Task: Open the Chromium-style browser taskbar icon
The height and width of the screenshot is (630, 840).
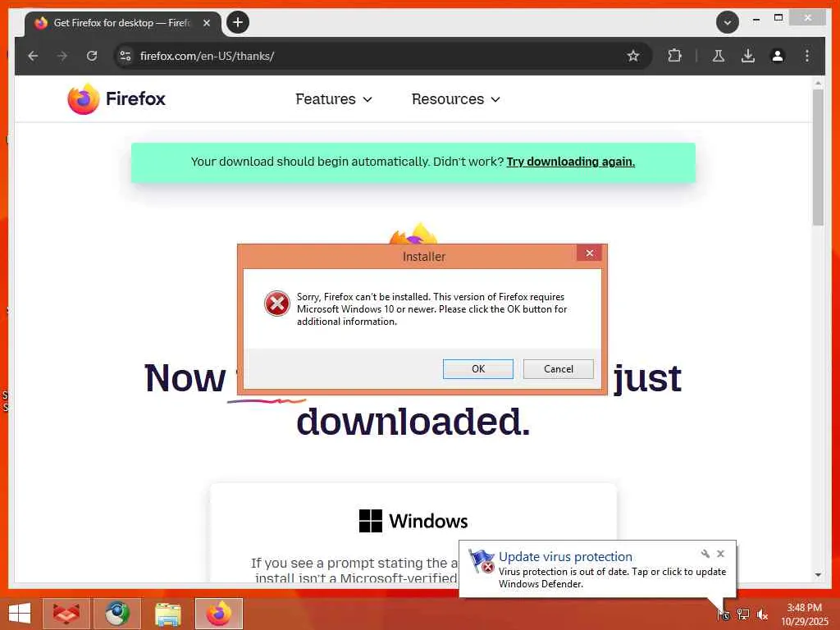Action: pos(117,614)
